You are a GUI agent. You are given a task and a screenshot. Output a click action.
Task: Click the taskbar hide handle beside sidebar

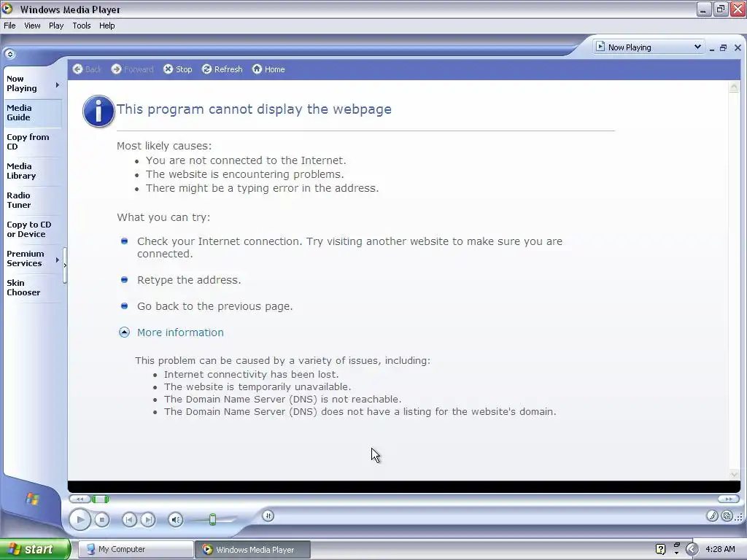[x=65, y=265]
